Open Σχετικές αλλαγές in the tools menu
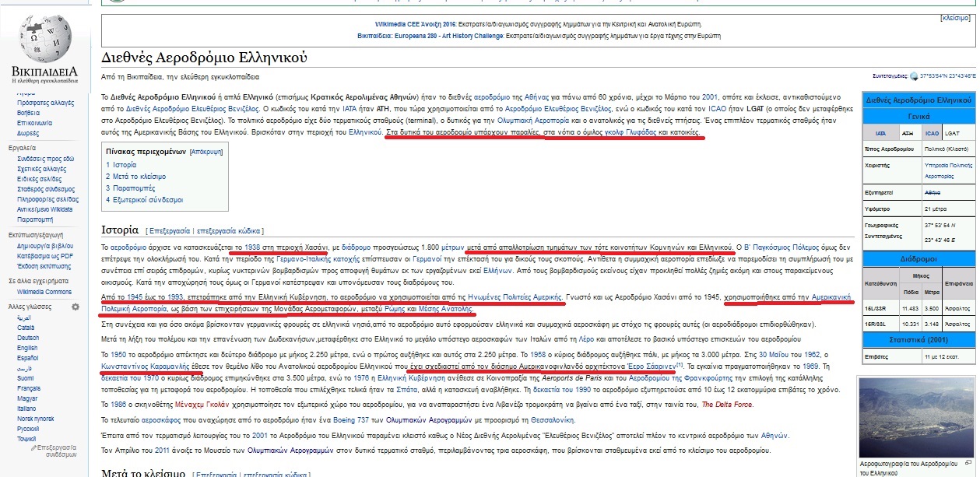The height and width of the screenshot is (477, 980). [43, 169]
